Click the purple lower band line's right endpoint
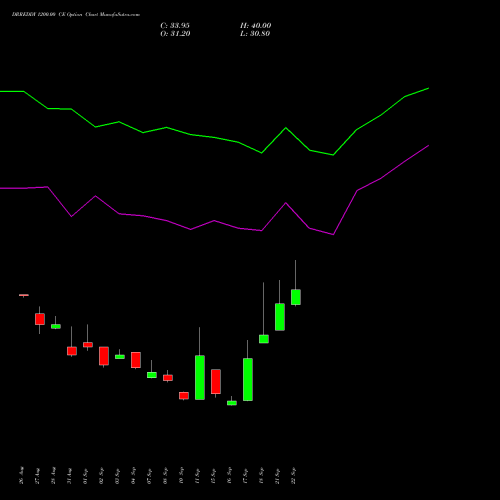This screenshot has height=500, width=500. pyautogui.click(x=428, y=146)
